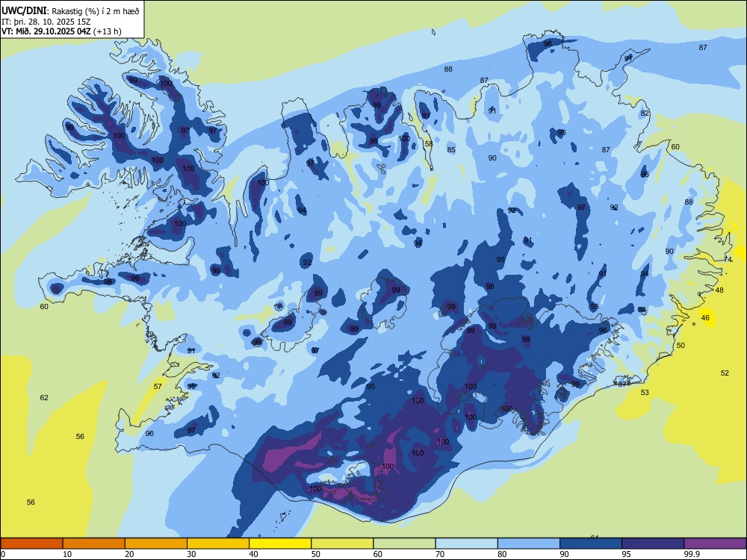
Task: Click the 'VT: Mið. 29.10.2025 04Z' line
Action: (x=46, y=31)
